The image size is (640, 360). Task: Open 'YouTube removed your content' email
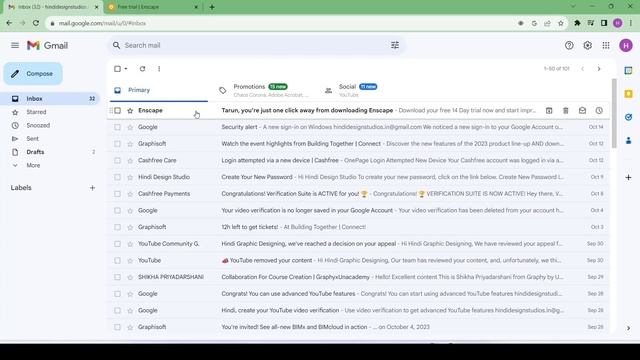(x=358, y=260)
